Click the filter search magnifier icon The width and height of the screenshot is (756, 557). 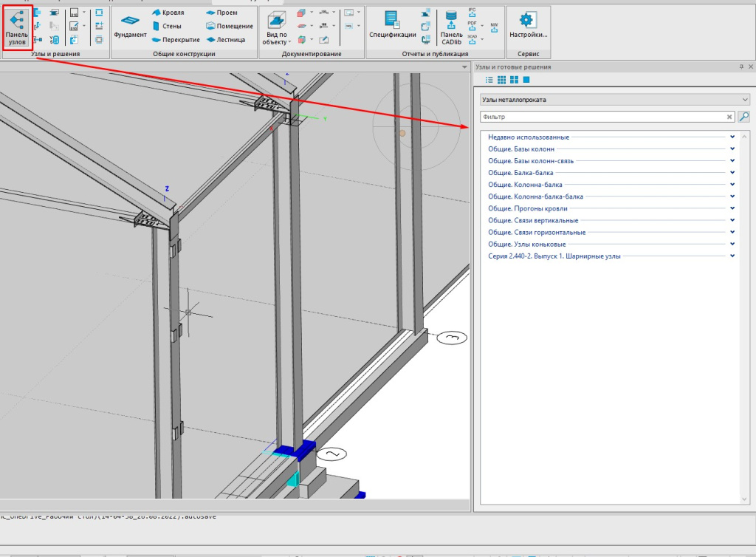pos(743,117)
